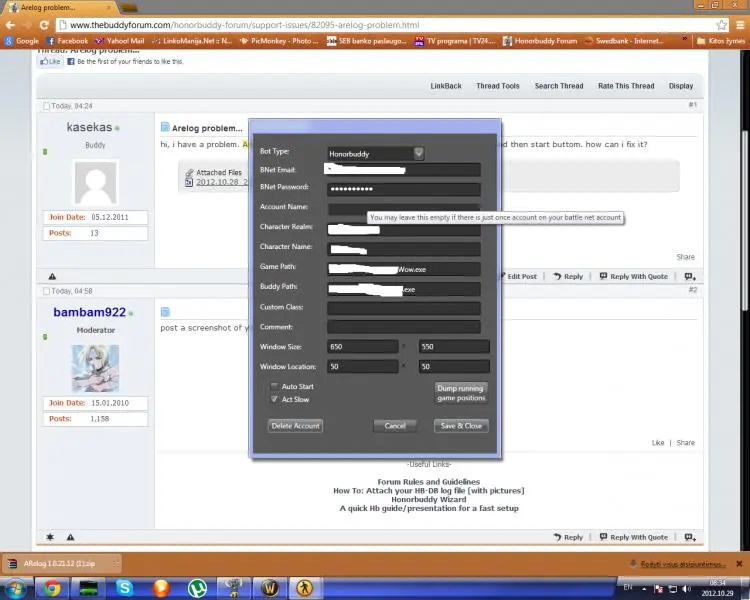Toggle Act Slow checkbox
Screen dimensions: 750x600
pyautogui.click(x=274, y=399)
